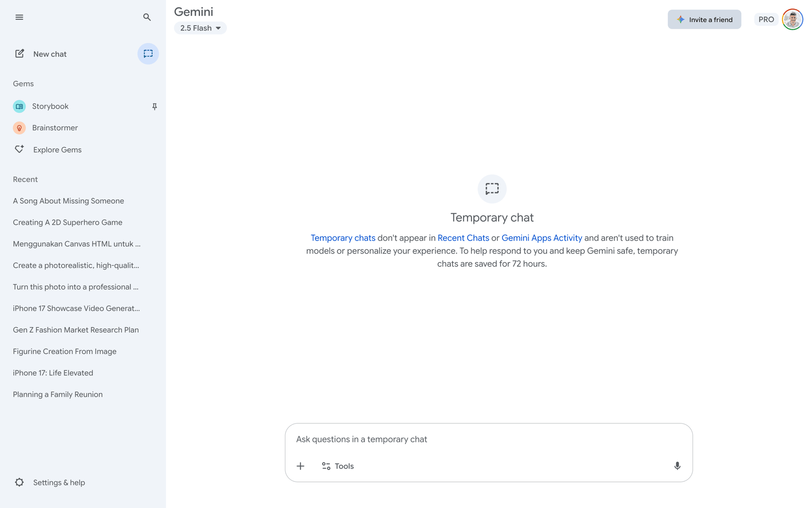
Task: Open the Google account profile avatar
Action: pyautogui.click(x=793, y=19)
